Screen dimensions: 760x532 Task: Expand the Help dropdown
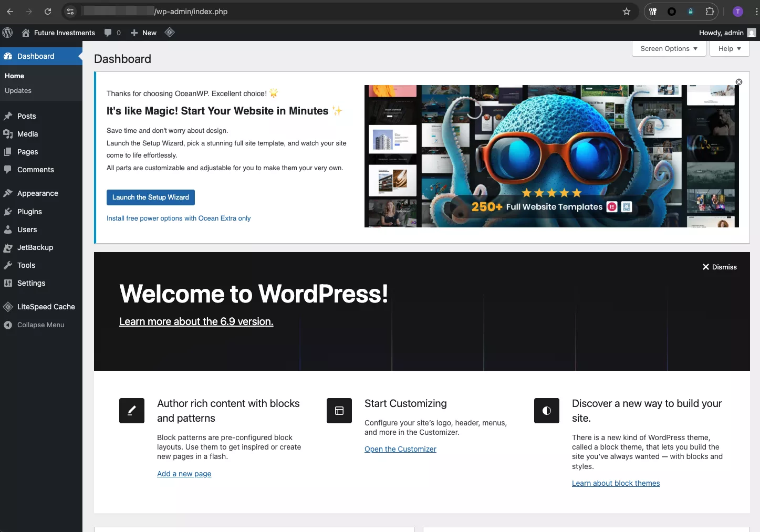[x=729, y=48]
